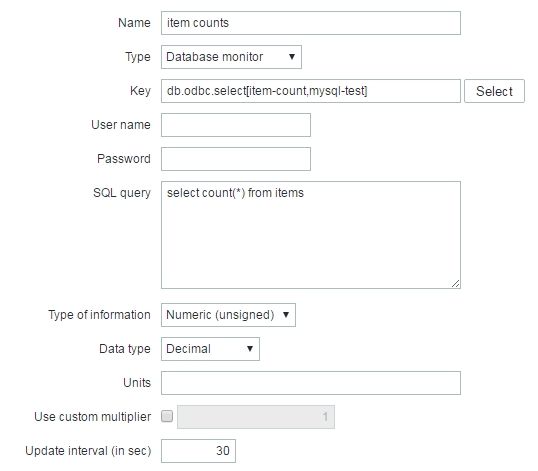Click inside the SQL query text area

(x=311, y=235)
